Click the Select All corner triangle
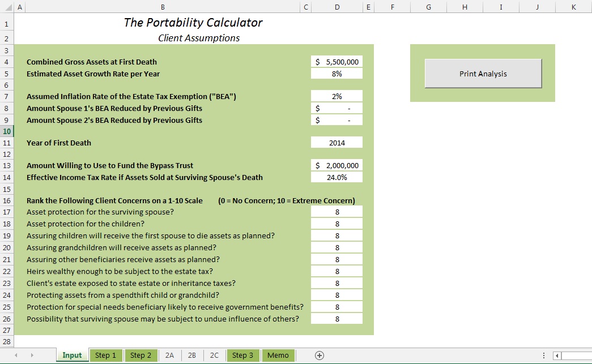Image resolution: width=592 pixels, height=364 pixels. [x=6, y=7]
